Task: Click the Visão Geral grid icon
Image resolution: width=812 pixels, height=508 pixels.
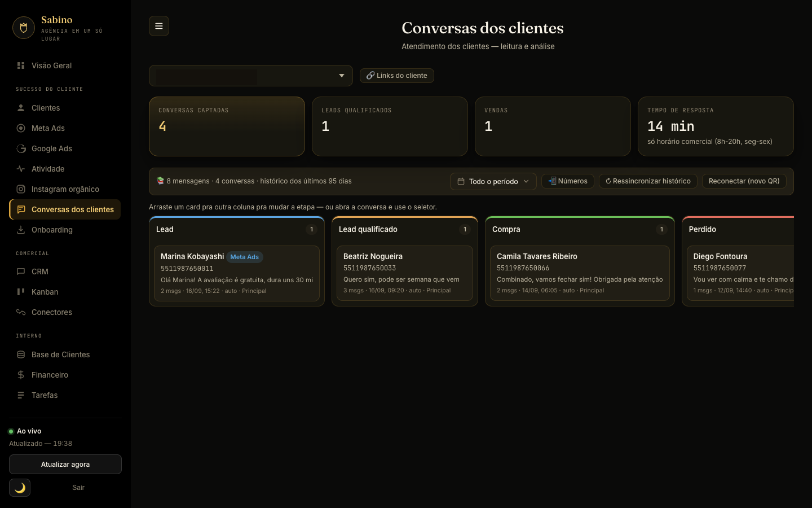Action: pos(21,65)
